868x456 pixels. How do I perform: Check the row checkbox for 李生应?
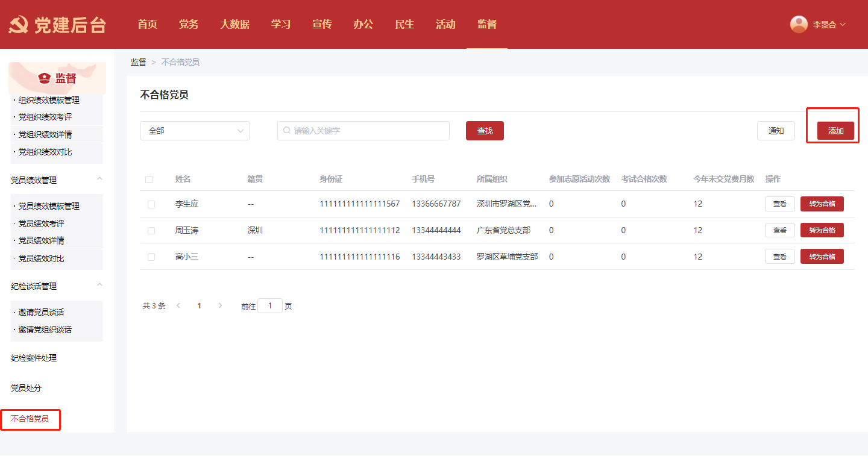151,204
